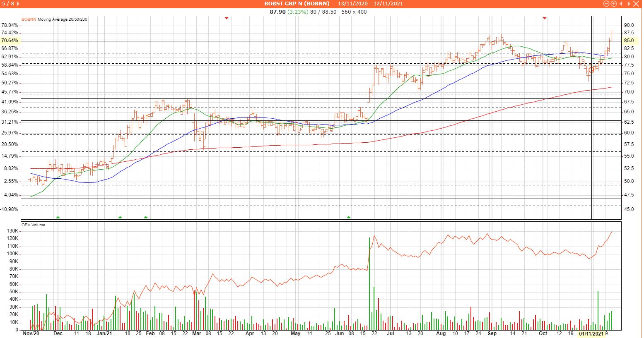Close the BOBST GRP N chart window
The image size is (644, 338).
[x=637, y=4]
